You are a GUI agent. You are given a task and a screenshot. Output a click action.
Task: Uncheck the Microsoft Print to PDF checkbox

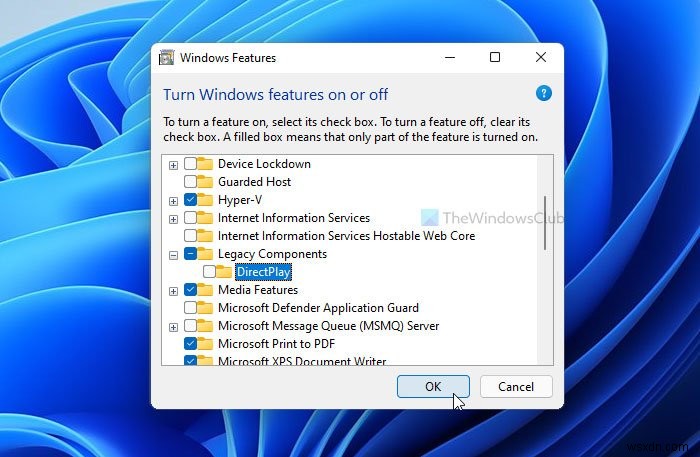click(x=190, y=343)
